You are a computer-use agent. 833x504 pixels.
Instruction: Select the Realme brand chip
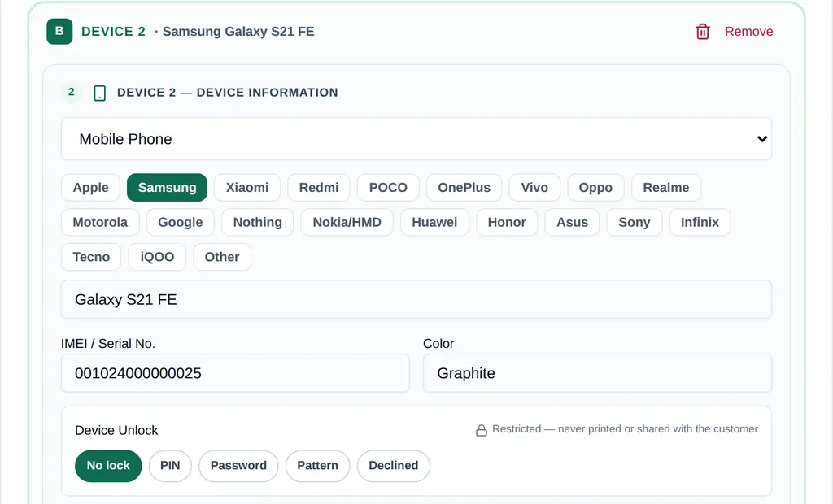(666, 188)
